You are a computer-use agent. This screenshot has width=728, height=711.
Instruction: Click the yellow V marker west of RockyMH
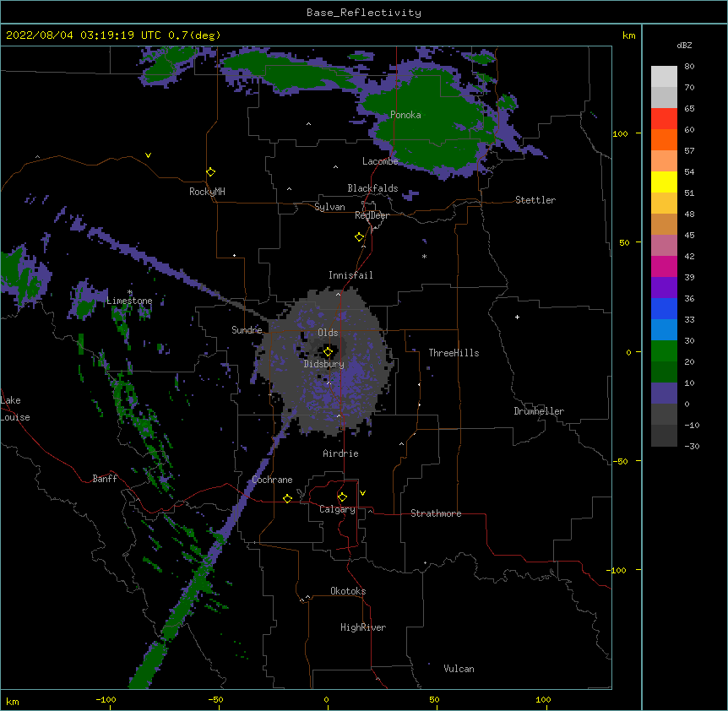[148, 155]
